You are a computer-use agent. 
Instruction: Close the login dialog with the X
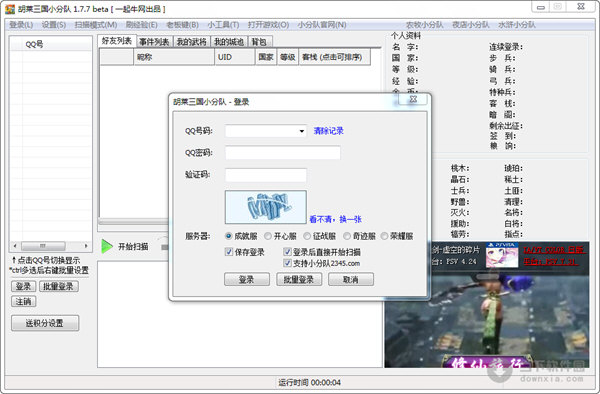coord(413,99)
